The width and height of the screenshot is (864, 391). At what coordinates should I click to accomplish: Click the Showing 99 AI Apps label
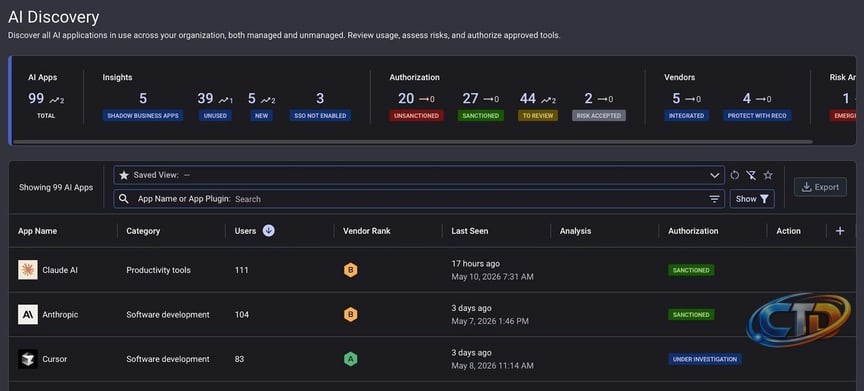click(x=56, y=187)
